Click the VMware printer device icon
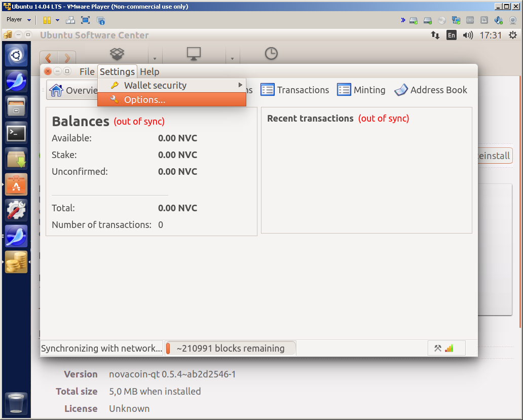 pyautogui.click(x=484, y=20)
